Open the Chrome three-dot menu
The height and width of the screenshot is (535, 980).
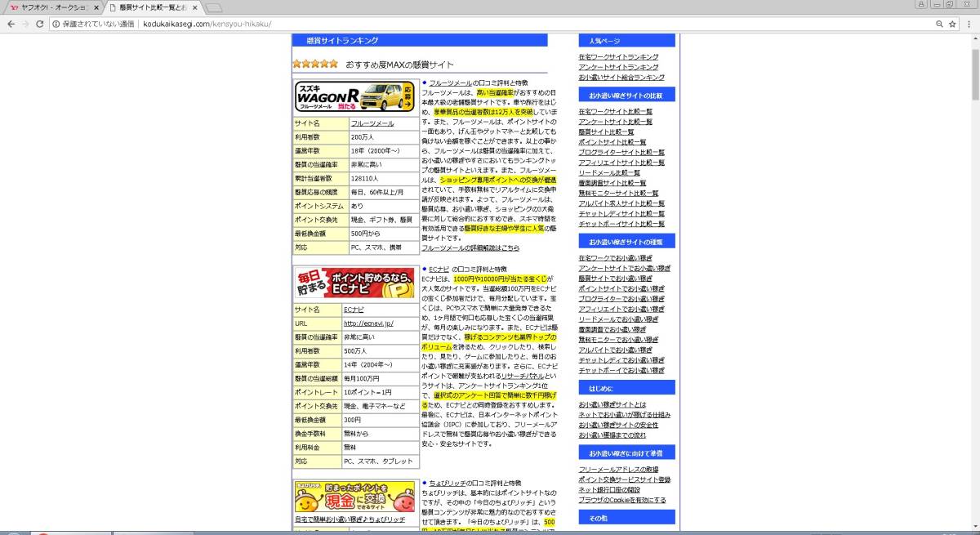(969, 25)
